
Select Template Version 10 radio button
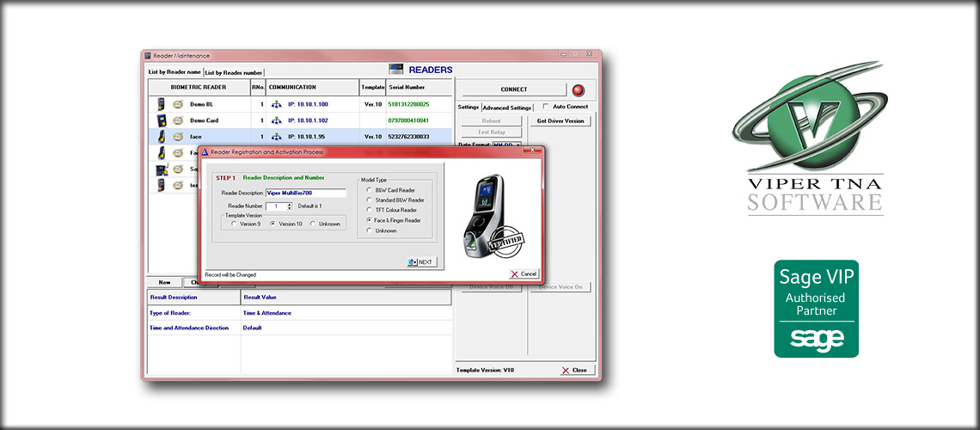[273, 224]
